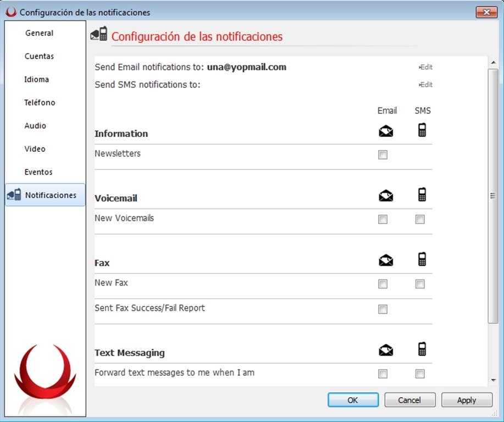The image size is (504, 422).
Task: Toggle Forward text messages SMS checkbox
Action: point(420,374)
